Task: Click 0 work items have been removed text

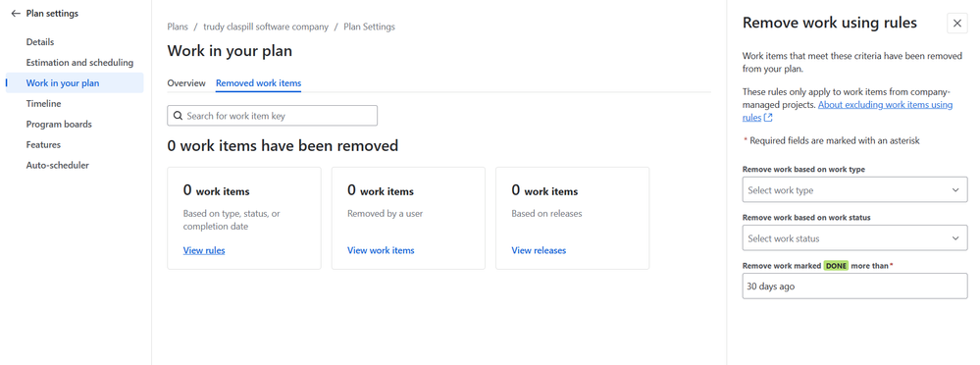Action: point(283,145)
